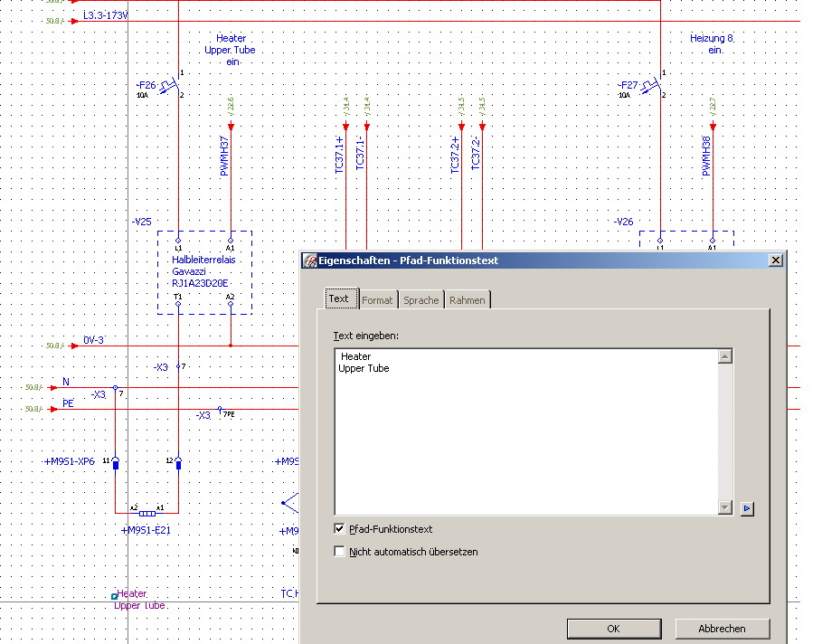The image size is (822, 644).
Task: Click the Heizung 8 ein function text
Action: pyautogui.click(x=712, y=44)
